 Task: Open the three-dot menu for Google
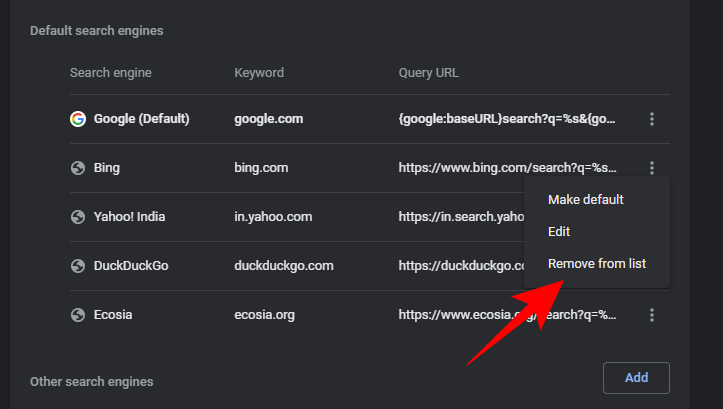(x=652, y=119)
